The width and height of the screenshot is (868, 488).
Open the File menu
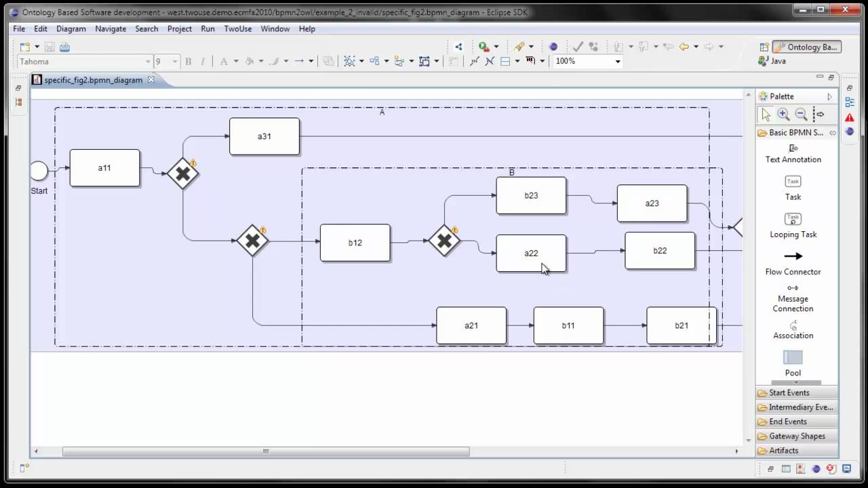point(19,28)
